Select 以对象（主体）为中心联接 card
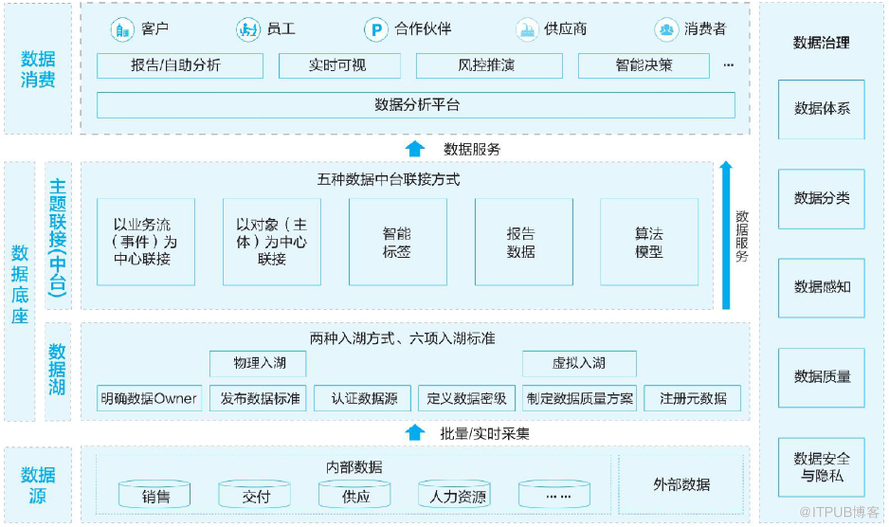 point(272,242)
